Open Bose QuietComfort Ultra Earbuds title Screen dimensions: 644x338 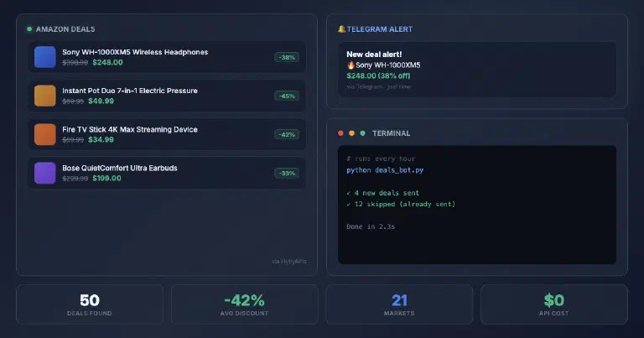120,168
